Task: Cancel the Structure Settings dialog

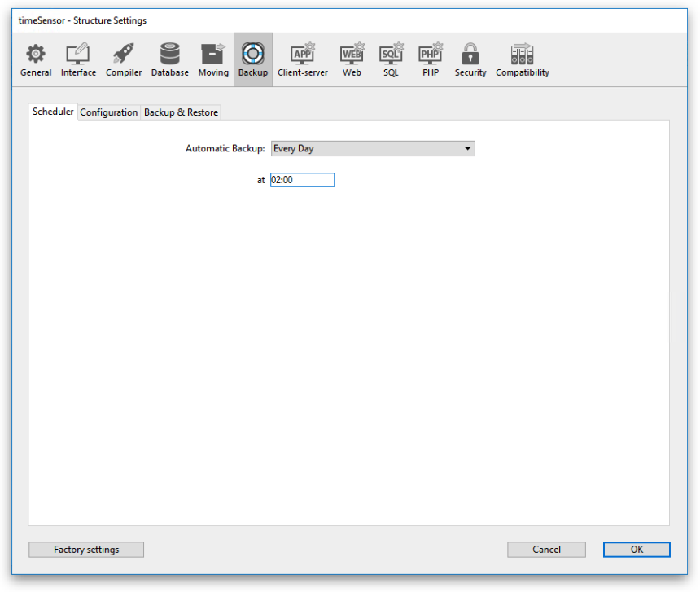Action: pyautogui.click(x=546, y=550)
